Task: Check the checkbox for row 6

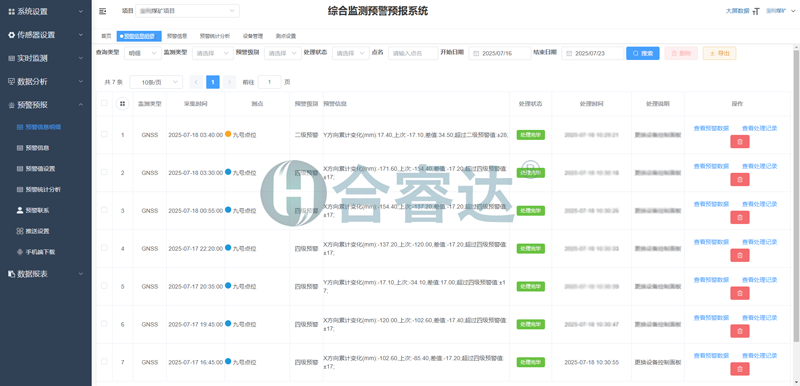Action: 104,323
